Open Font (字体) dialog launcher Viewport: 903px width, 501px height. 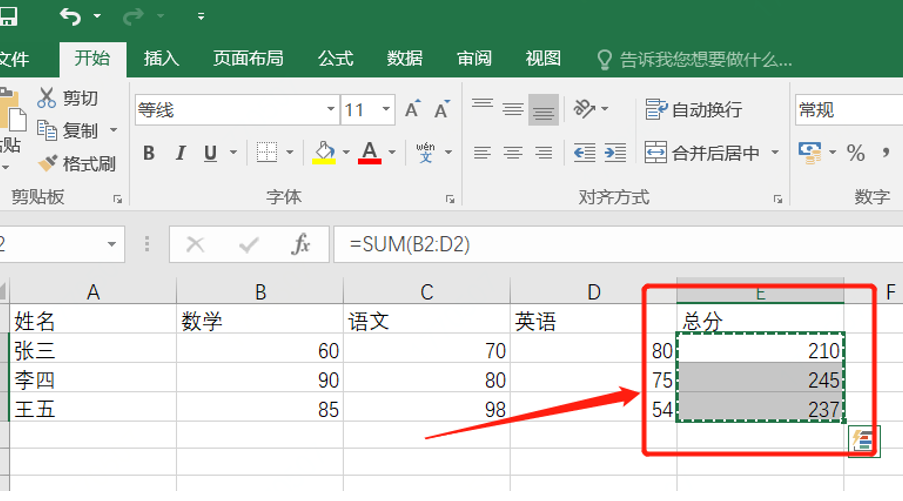450,199
